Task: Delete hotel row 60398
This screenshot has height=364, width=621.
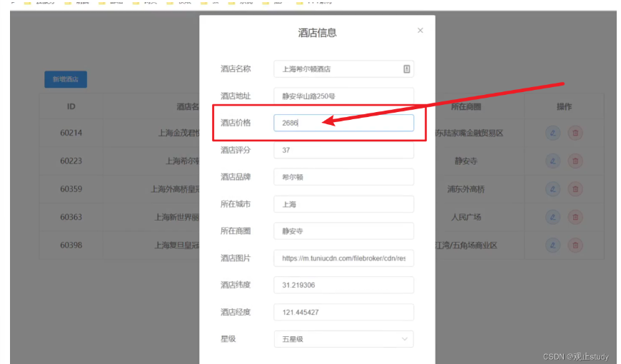Action: click(x=575, y=246)
